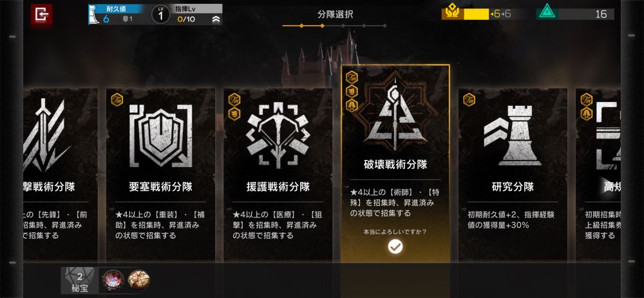The width and height of the screenshot is (644, 298).
Task: Select the 要塞戦術分隊 shield emblem
Action: click(160, 135)
